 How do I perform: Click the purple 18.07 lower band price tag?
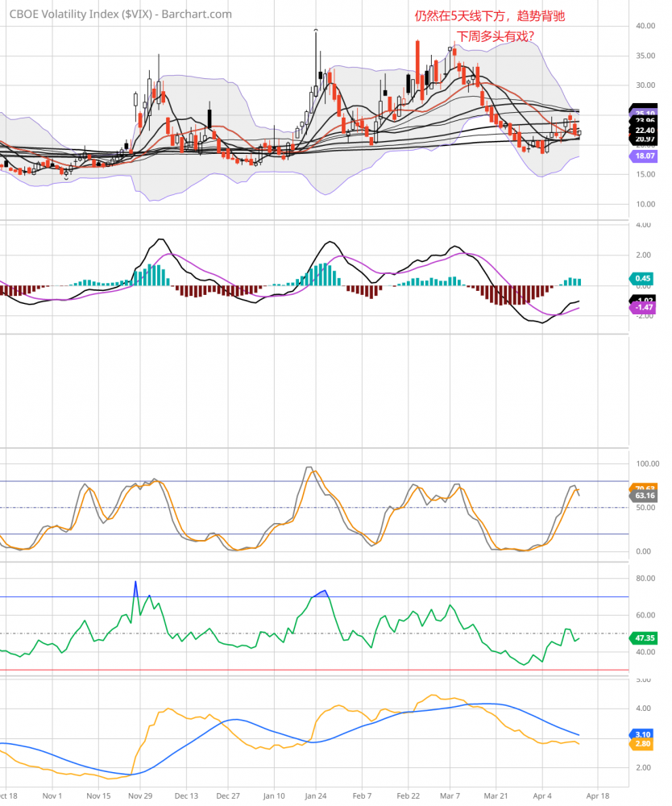(641, 155)
